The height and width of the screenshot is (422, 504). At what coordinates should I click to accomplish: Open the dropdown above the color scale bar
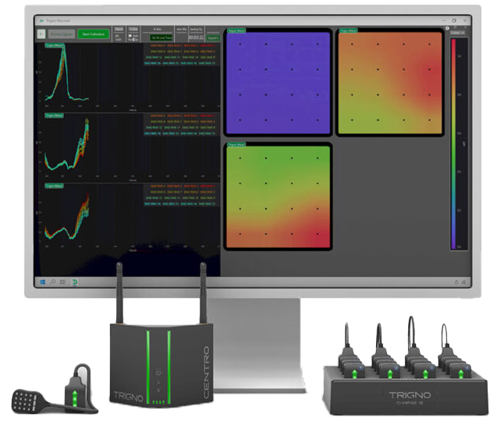pyautogui.click(x=457, y=33)
